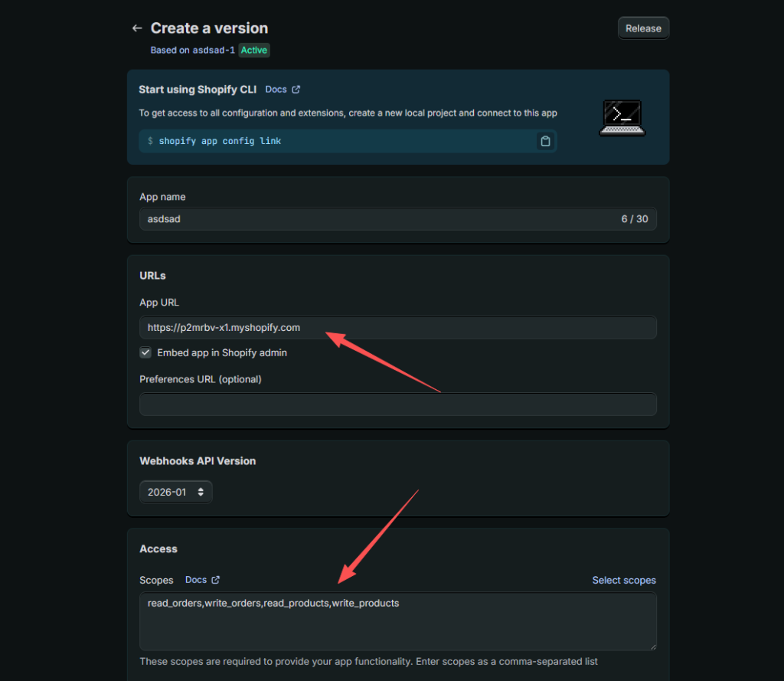Open Select scopes link
784x681 pixels.
[x=623, y=580]
